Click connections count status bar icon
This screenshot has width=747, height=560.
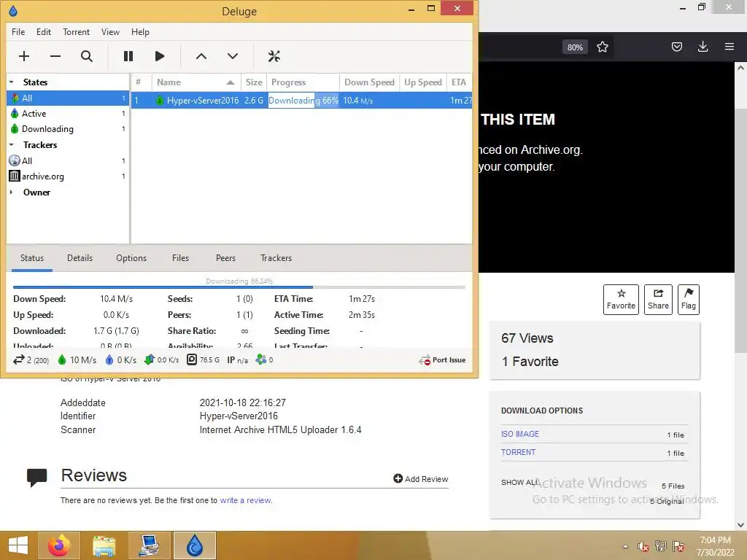31,360
